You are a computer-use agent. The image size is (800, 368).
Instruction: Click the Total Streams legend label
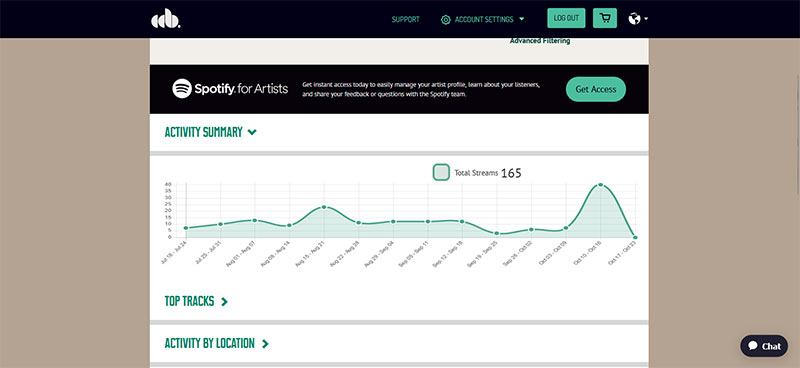(x=476, y=173)
